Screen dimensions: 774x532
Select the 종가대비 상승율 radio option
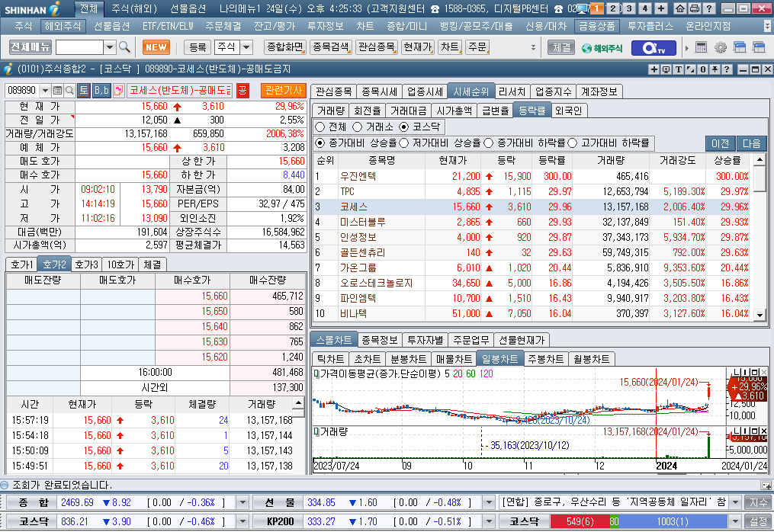[x=320, y=143]
